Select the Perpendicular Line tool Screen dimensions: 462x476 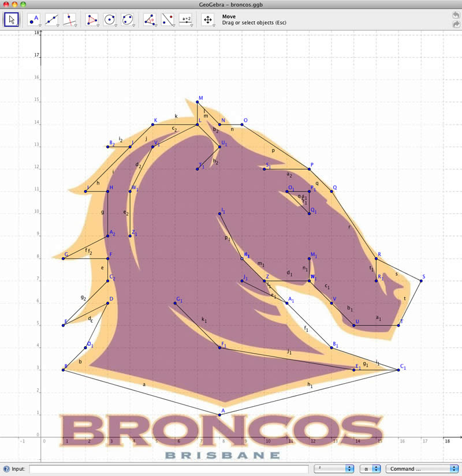coord(69,20)
